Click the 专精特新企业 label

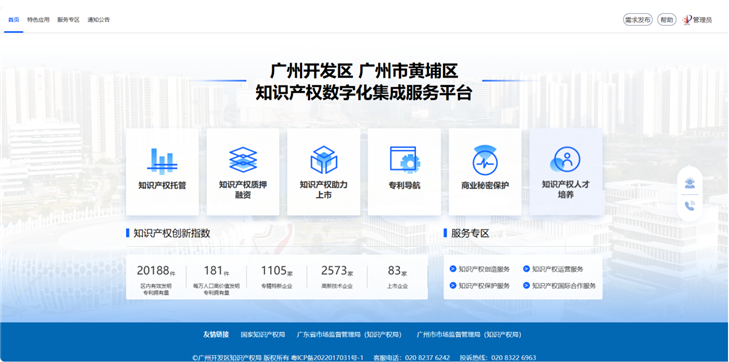pos(277,286)
